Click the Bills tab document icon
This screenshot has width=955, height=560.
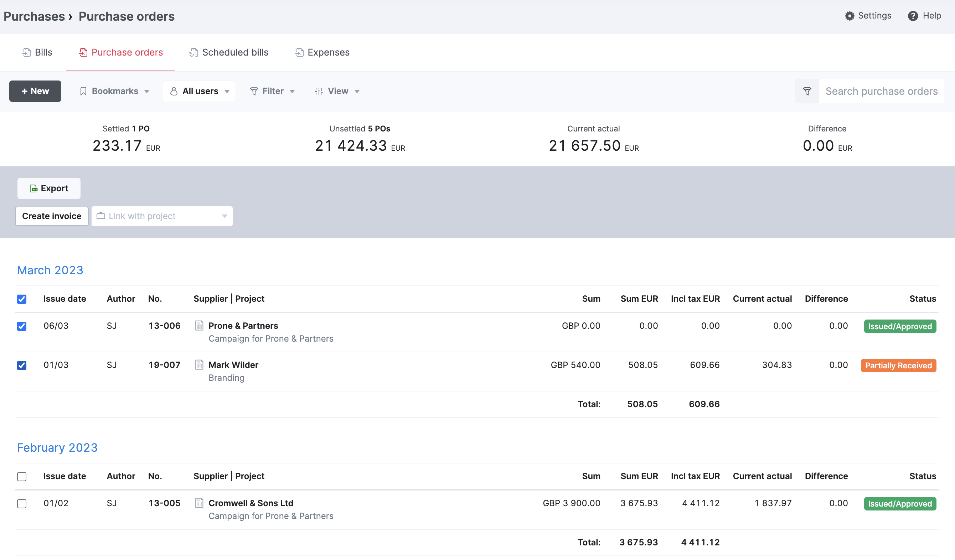pos(26,52)
